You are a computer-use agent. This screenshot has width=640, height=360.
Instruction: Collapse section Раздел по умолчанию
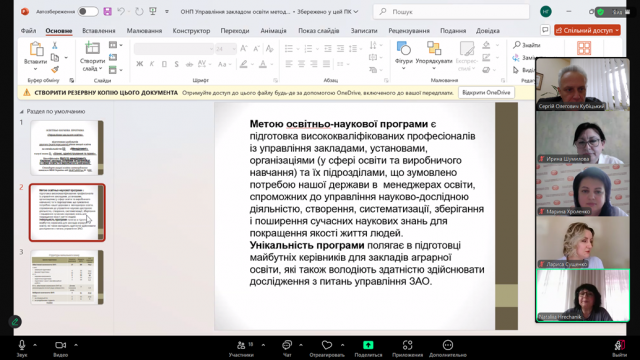tap(22, 111)
